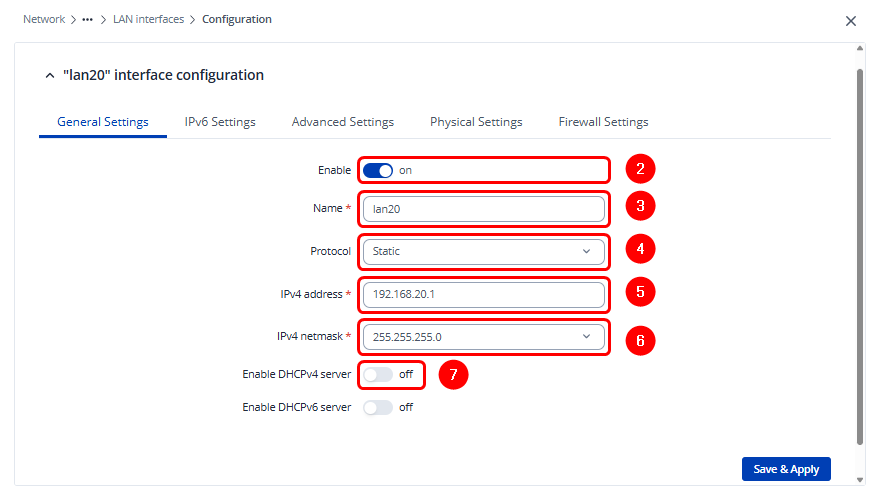This screenshot has width=881, height=498.
Task: Open the Protocol dropdown
Action: pyautogui.click(x=483, y=251)
